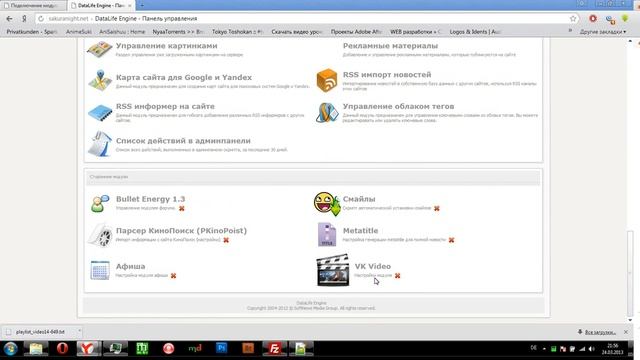Open Управление облаком тегов section

(398, 106)
